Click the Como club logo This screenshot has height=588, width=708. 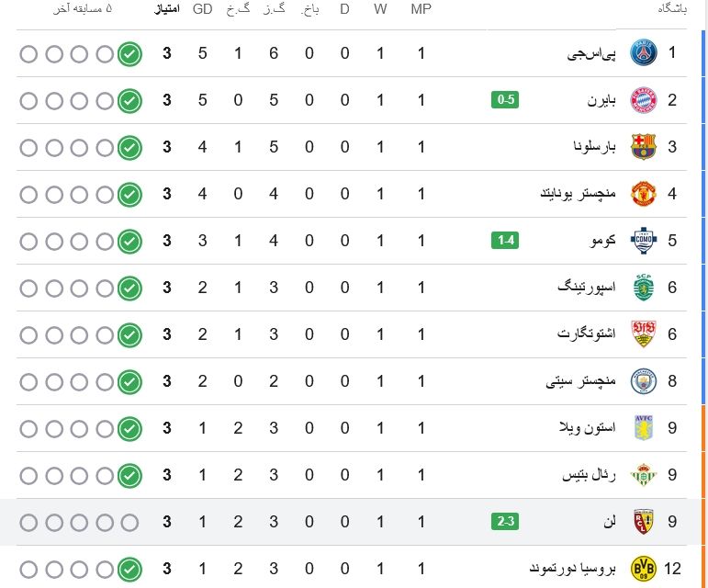643,241
